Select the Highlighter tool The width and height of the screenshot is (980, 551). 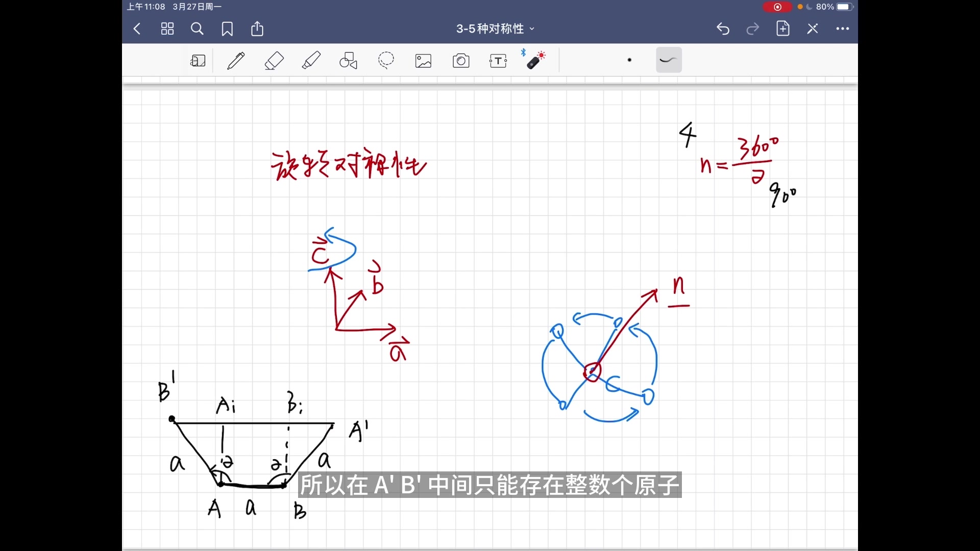click(311, 61)
